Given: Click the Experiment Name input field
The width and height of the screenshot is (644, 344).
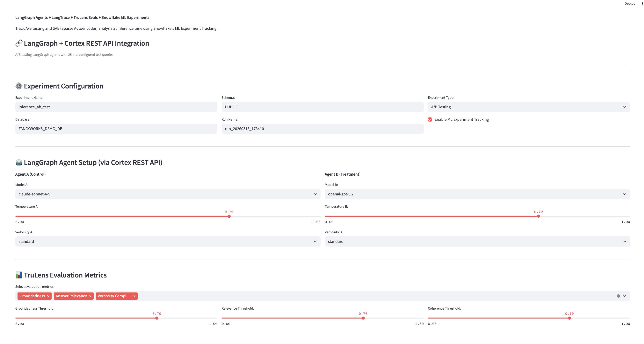Looking at the screenshot, I should pos(116,107).
